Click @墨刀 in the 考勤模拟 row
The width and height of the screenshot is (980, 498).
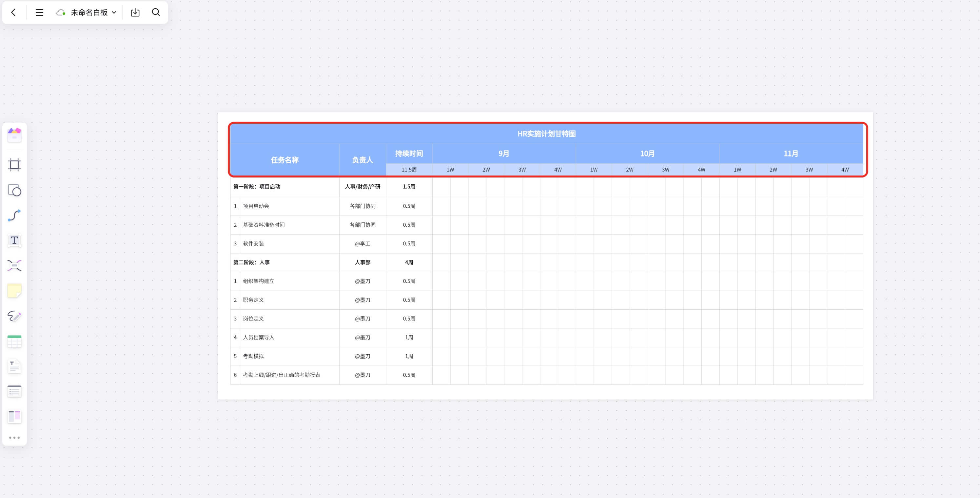pos(363,356)
